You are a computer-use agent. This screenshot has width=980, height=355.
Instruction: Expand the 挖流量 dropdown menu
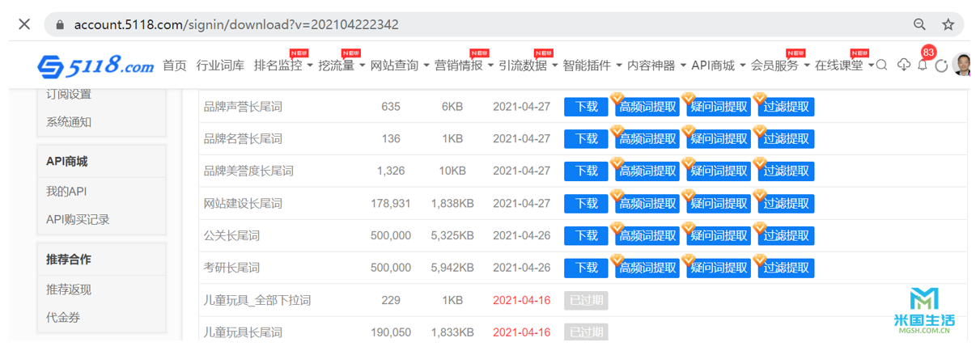point(342,66)
